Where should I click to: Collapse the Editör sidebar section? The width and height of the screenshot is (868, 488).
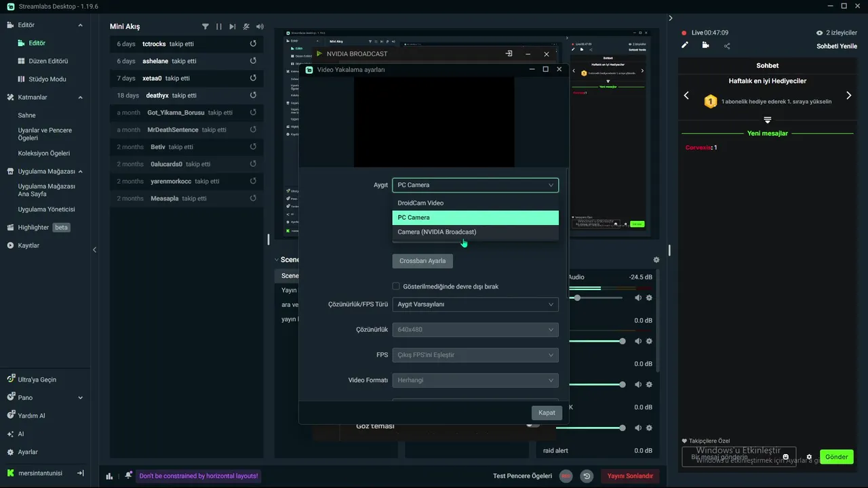(80, 25)
